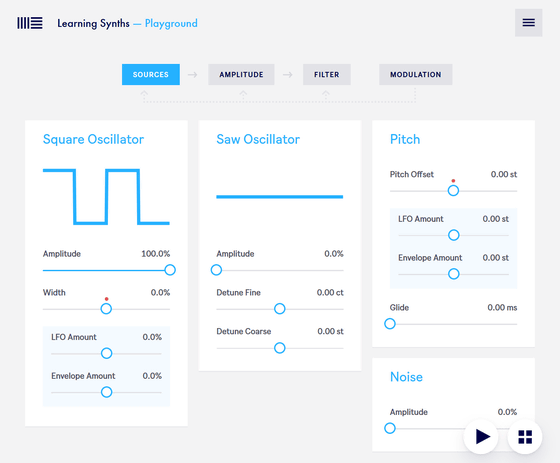Image resolution: width=560 pixels, height=463 pixels.
Task: Select the Modulation tab
Action: pyautogui.click(x=416, y=75)
